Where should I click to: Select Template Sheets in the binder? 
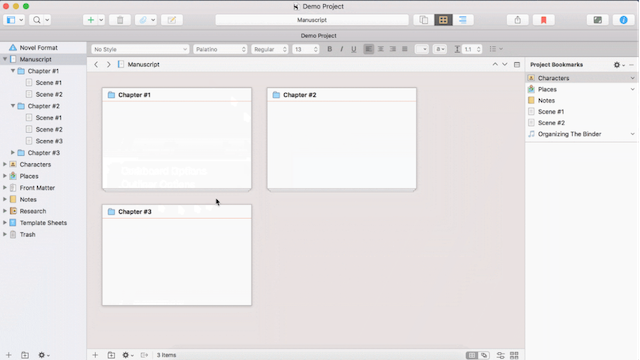click(x=43, y=223)
